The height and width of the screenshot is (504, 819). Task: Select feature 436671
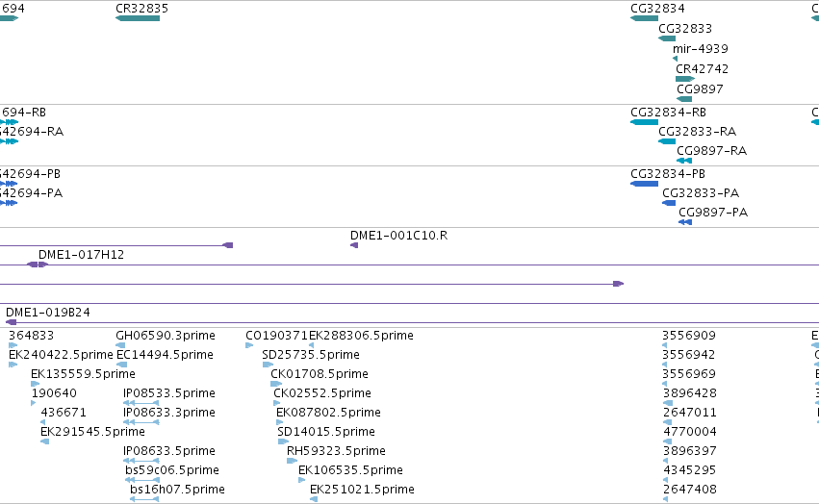click(64, 413)
